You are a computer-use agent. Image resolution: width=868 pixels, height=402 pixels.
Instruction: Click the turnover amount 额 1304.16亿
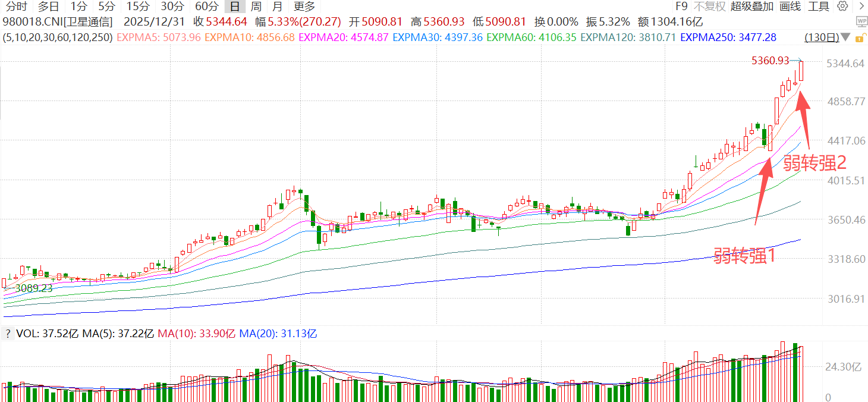671,22
